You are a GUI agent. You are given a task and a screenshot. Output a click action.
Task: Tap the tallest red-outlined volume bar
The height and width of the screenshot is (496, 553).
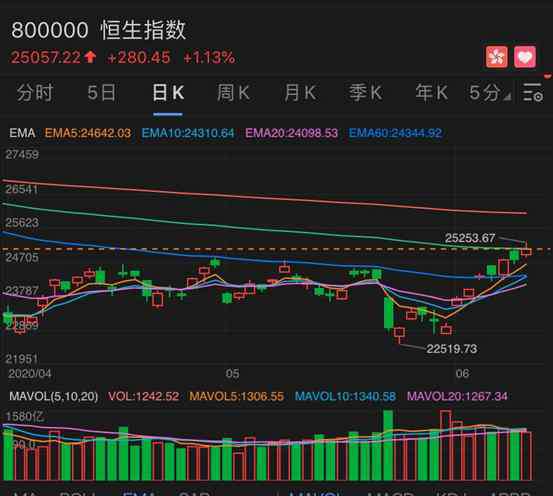(445, 445)
